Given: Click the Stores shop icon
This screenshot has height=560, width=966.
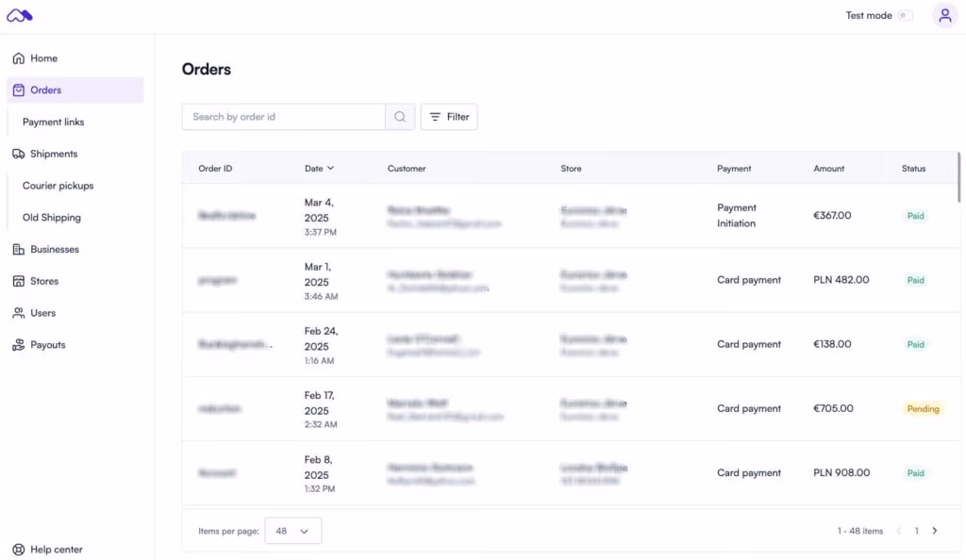Looking at the screenshot, I should tap(19, 281).
